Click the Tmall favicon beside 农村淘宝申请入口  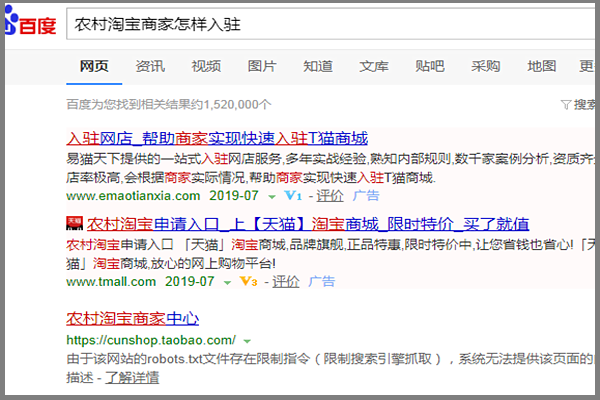pyautogui.click(x=75, y=224)
